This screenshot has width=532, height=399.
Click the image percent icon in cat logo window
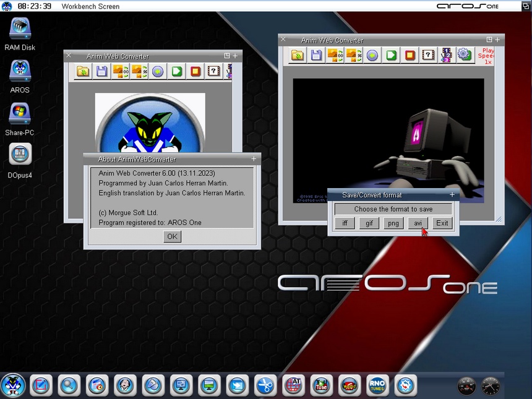[139, 71]
